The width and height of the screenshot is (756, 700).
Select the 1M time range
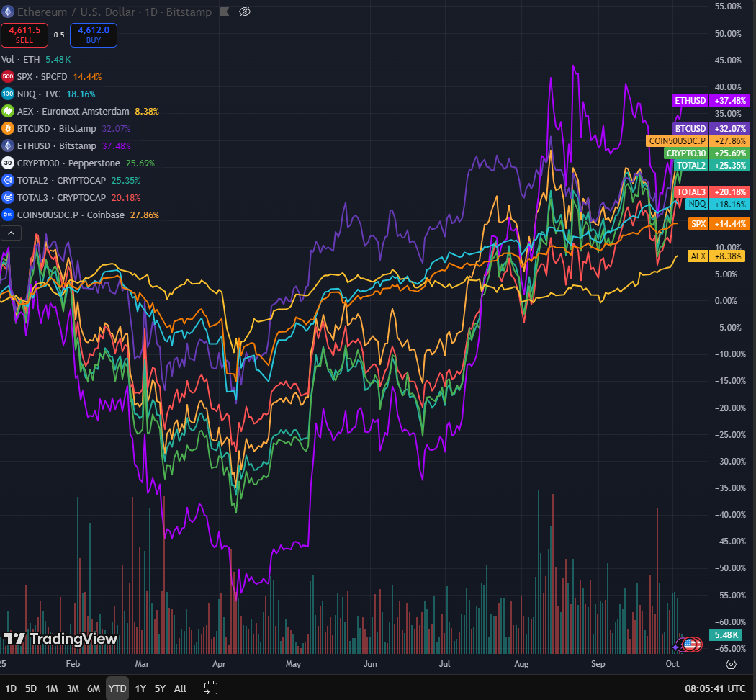(52, 688)
